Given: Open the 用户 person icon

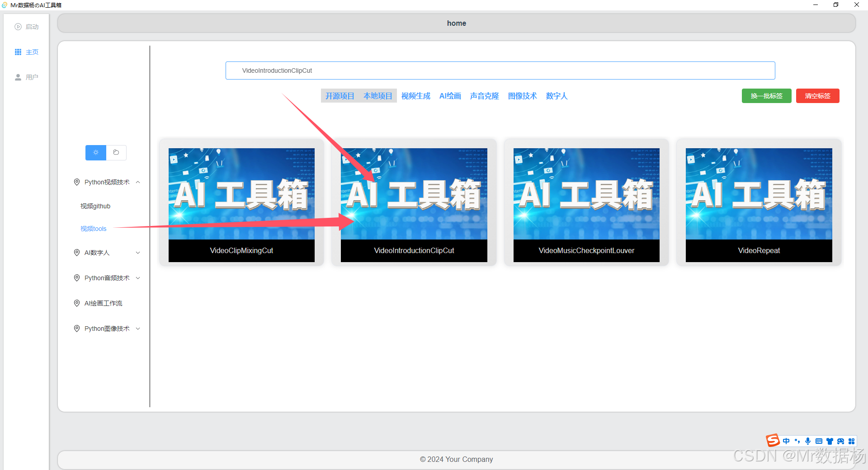Looking at the screenshot, I should coord(18,77).
